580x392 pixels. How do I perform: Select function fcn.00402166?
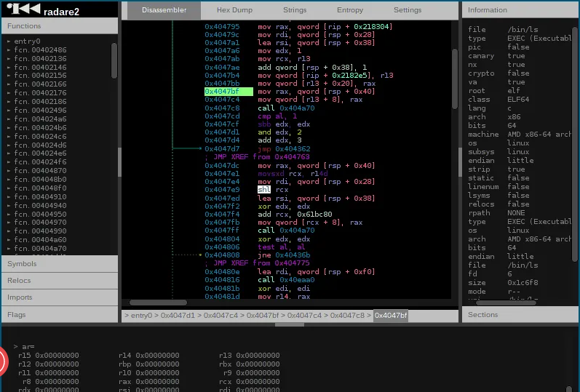tap(40, 84)
